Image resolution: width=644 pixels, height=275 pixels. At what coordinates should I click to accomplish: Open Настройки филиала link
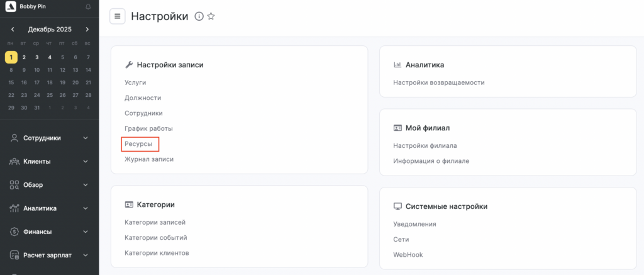(x=425, y=145)
